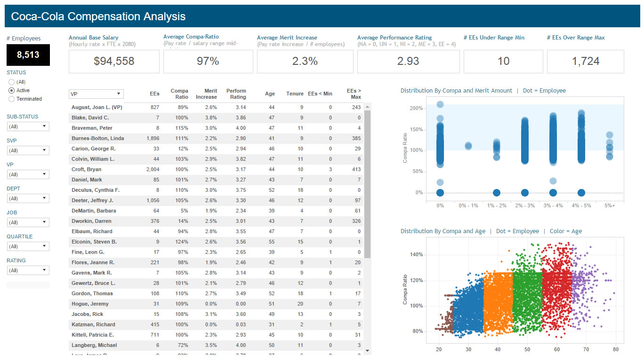This screenshot has height=362, width=644.
Task: Select the Active status radio button
Action: (x=11, y=90)
